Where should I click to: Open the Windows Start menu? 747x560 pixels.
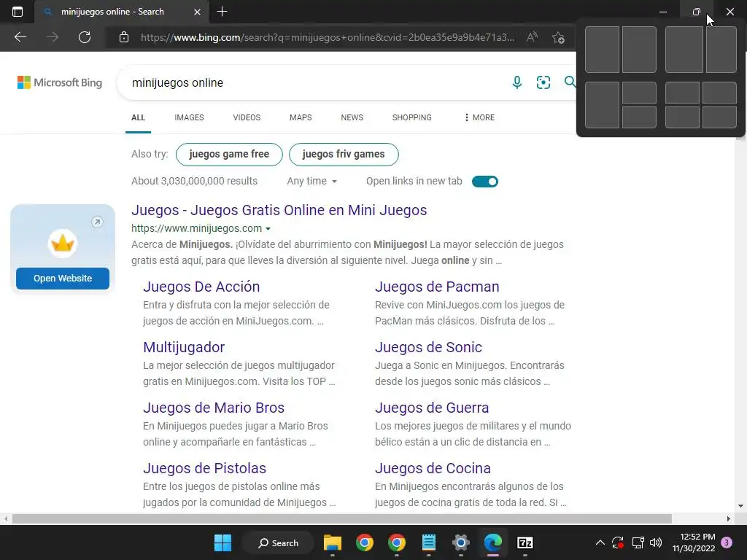222,542
